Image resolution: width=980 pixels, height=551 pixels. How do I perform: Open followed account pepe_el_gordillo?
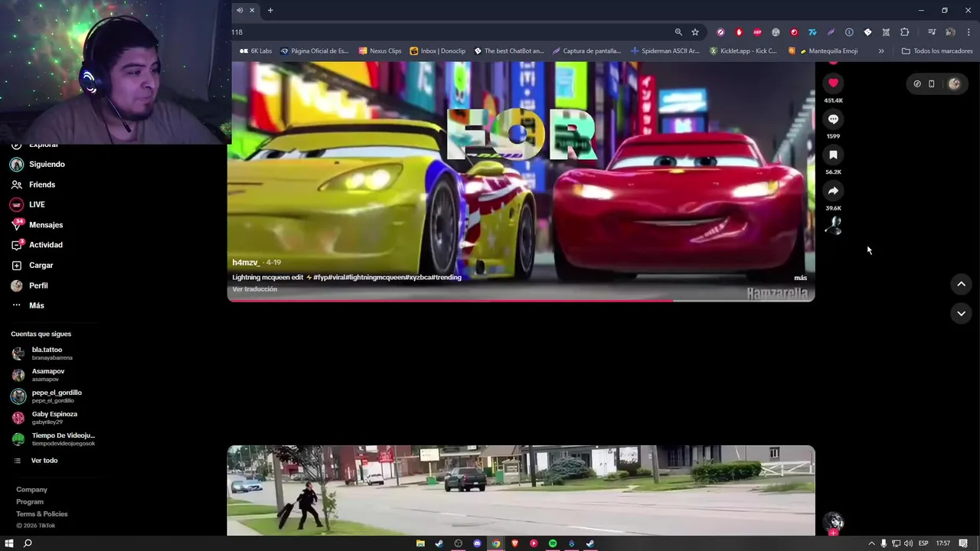coord(47,396)
